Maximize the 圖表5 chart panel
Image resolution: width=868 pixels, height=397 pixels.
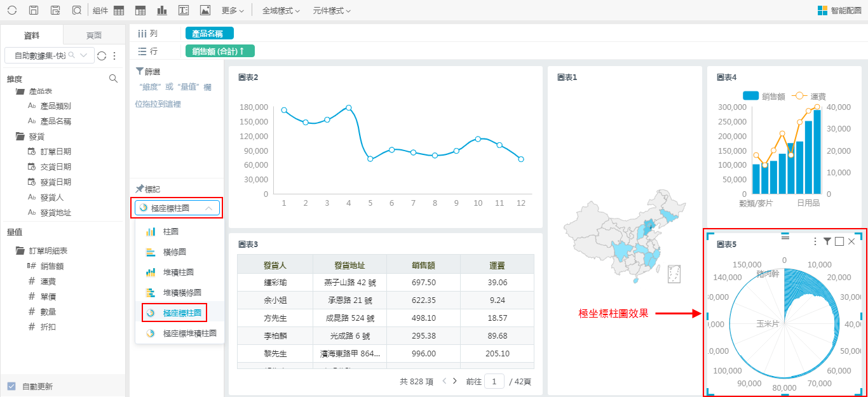pyautogui.click(x=839, y=241)
